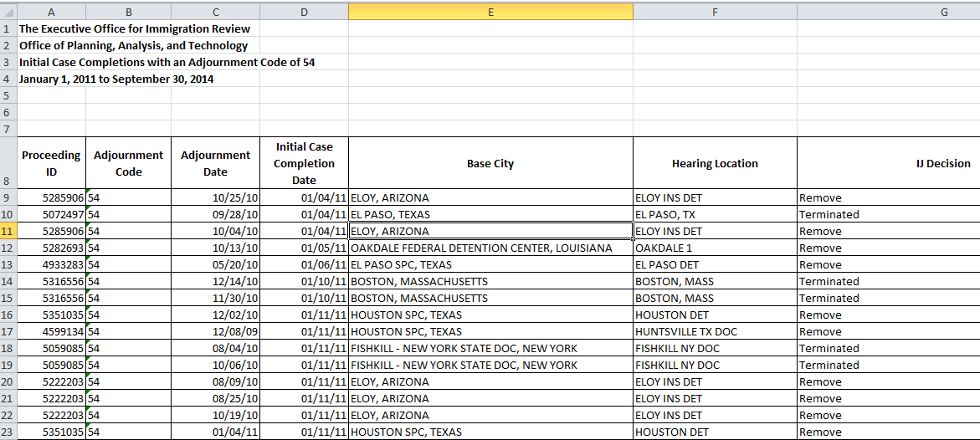Click the 'Adjournment Code' header cell
Viewport: 980px width, 440px height.
point(129,163)
